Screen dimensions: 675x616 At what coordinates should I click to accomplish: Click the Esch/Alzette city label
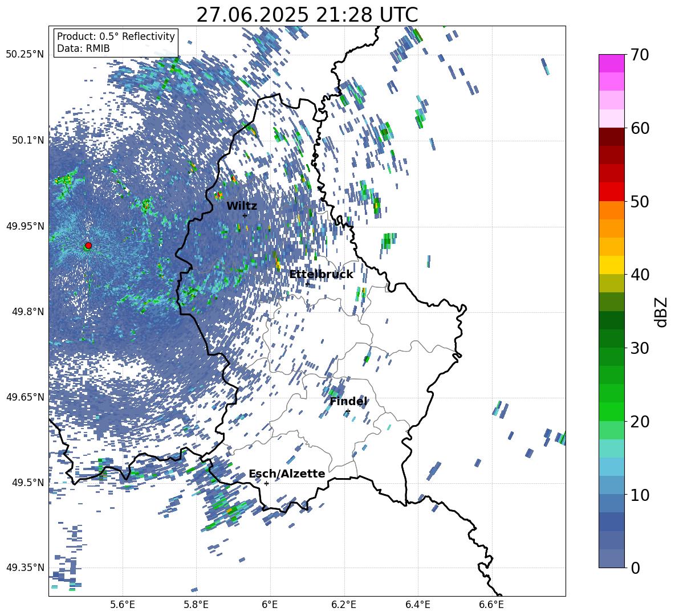[x=287, y=474]
